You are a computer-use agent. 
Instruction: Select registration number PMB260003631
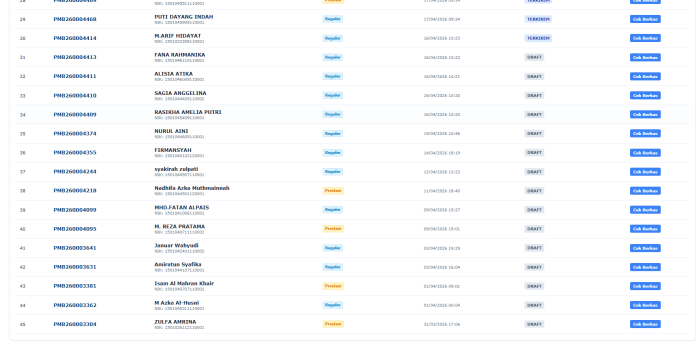click(75, 267)
